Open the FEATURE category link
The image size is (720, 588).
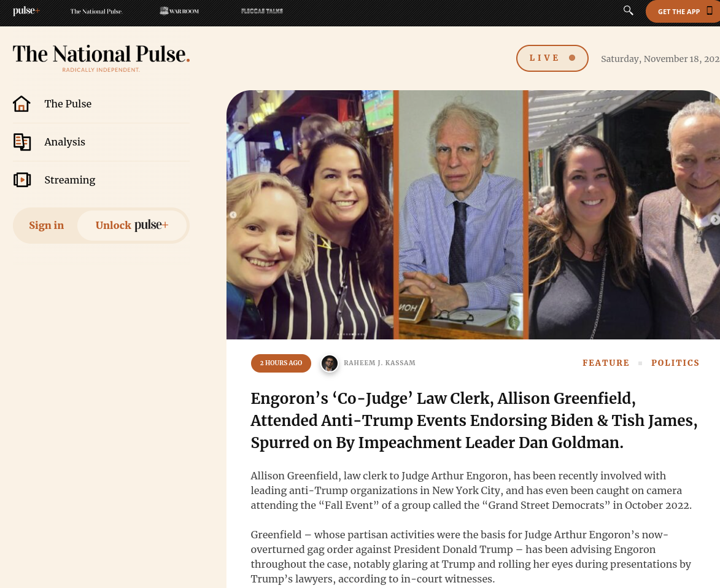(606, 363)
